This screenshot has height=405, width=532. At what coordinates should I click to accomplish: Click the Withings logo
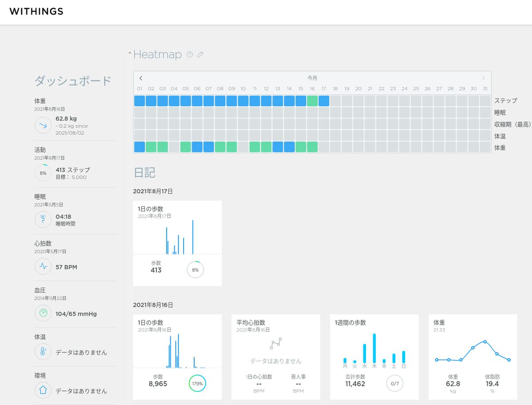[36, 12]
